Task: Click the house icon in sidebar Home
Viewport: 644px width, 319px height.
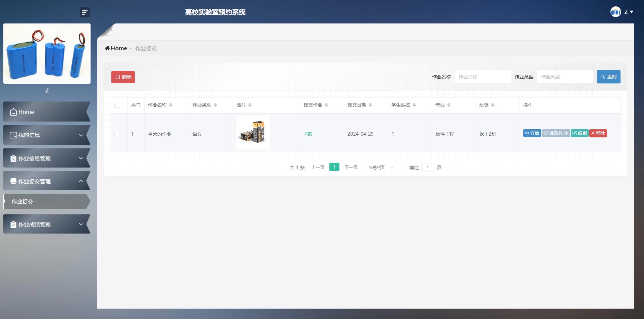Action: point(13,112)
